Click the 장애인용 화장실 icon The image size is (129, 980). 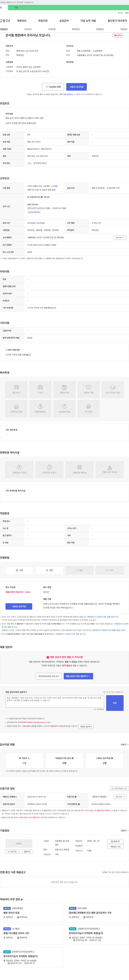tap(79, 469)
